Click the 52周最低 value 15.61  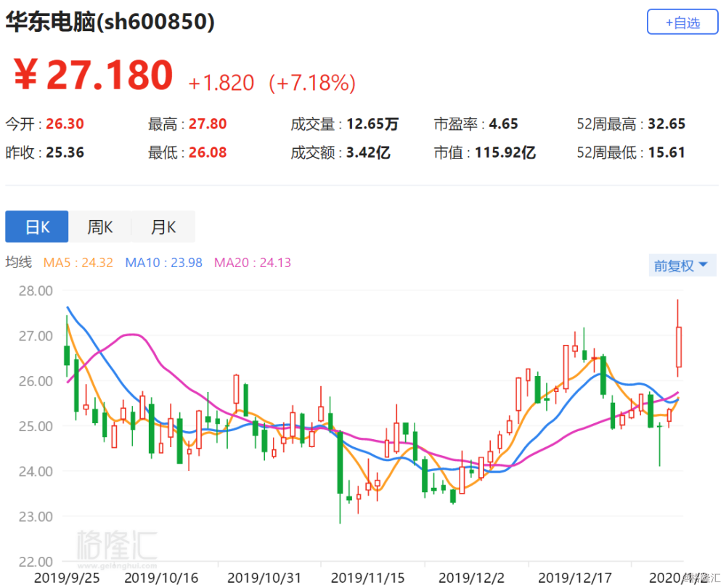pos(666,152)
